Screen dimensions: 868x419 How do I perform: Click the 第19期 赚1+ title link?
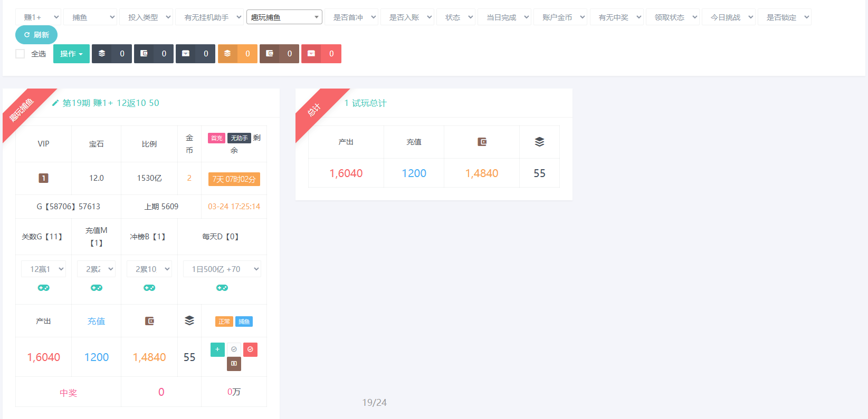click(x=111, y=103)
